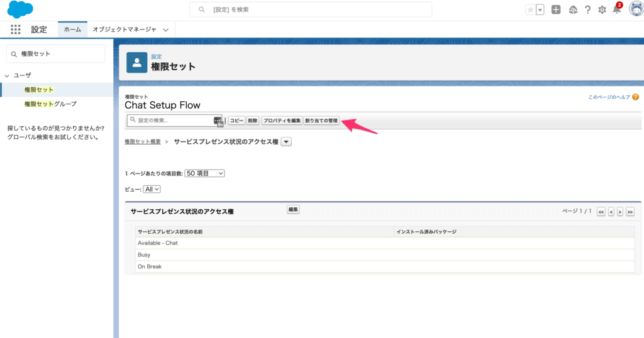The height and width of the screenshot is (338, 644).
Task: Go to first page with << button
Action: click(601, 212)
